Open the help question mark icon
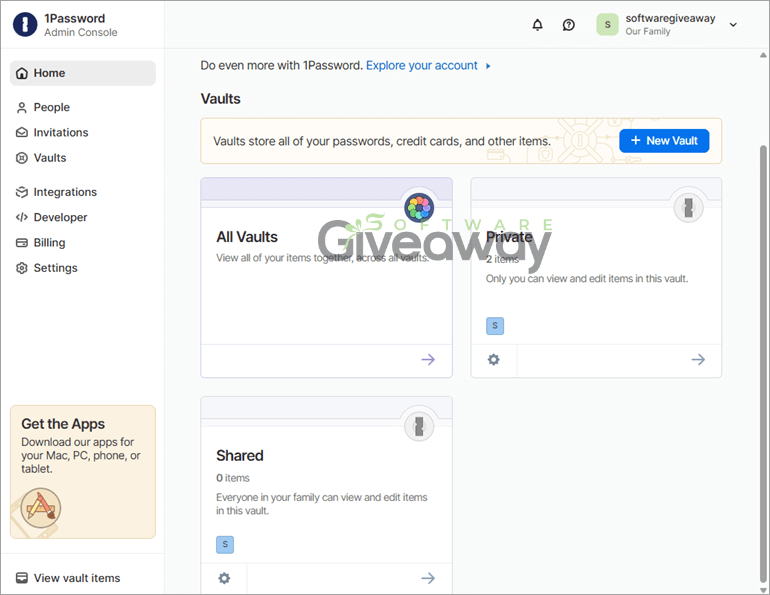770x595 pixels. (569, 25)
